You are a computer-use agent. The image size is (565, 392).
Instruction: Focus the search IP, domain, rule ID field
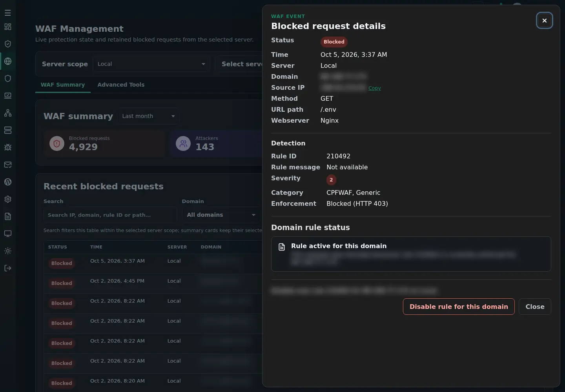tap(110, 215)
